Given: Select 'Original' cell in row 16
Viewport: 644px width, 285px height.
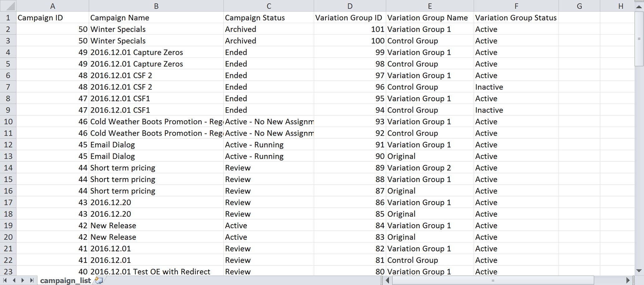Looking at the screenshot, I should pos(430,191).
